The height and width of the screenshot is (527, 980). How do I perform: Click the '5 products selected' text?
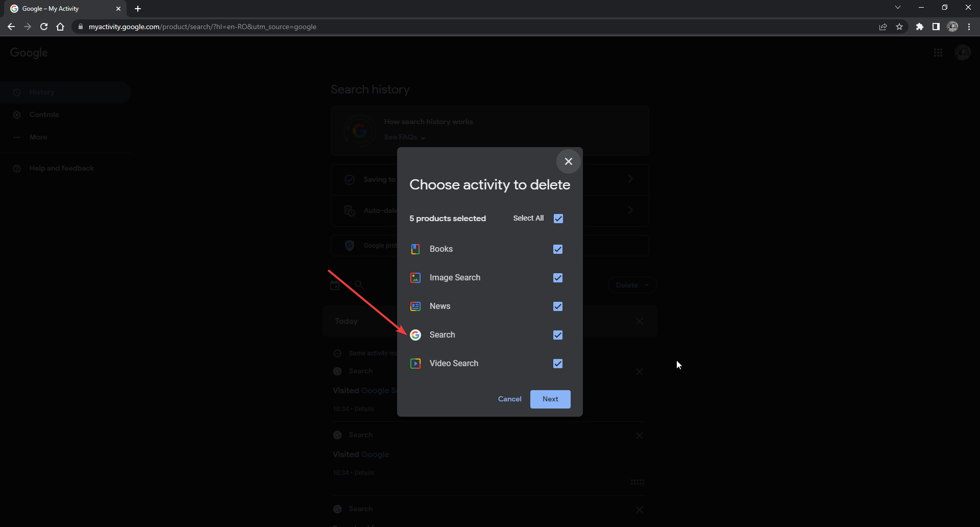pyautogui.click(x=448, y=218)
